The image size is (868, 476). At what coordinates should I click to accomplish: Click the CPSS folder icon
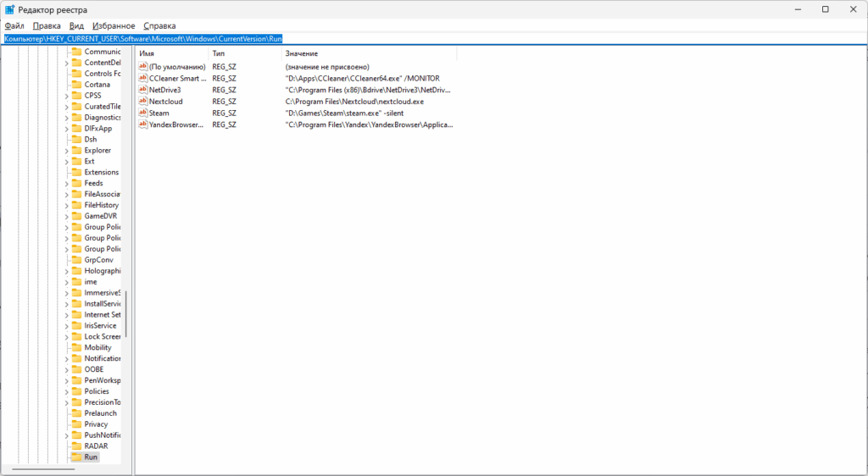pos(76,96)
